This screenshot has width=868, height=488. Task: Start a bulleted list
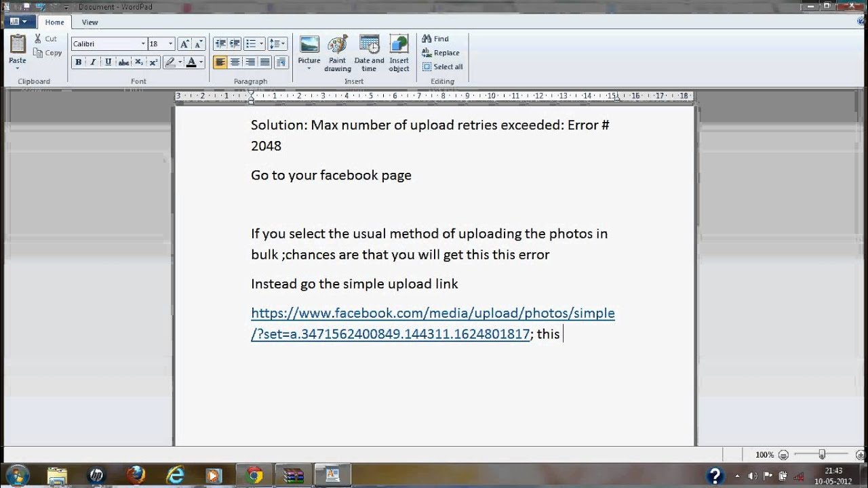pos(250,44)
